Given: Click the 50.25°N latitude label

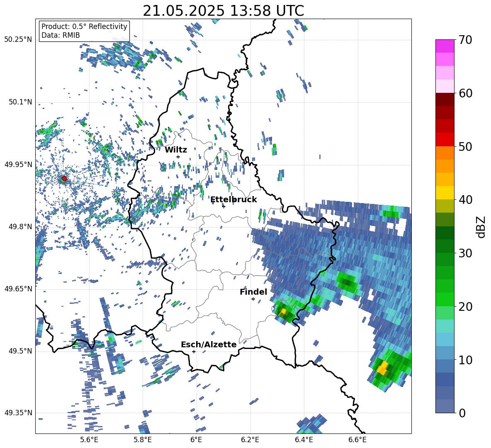Looking at the screenshot, I should click(x=18, y=40).
